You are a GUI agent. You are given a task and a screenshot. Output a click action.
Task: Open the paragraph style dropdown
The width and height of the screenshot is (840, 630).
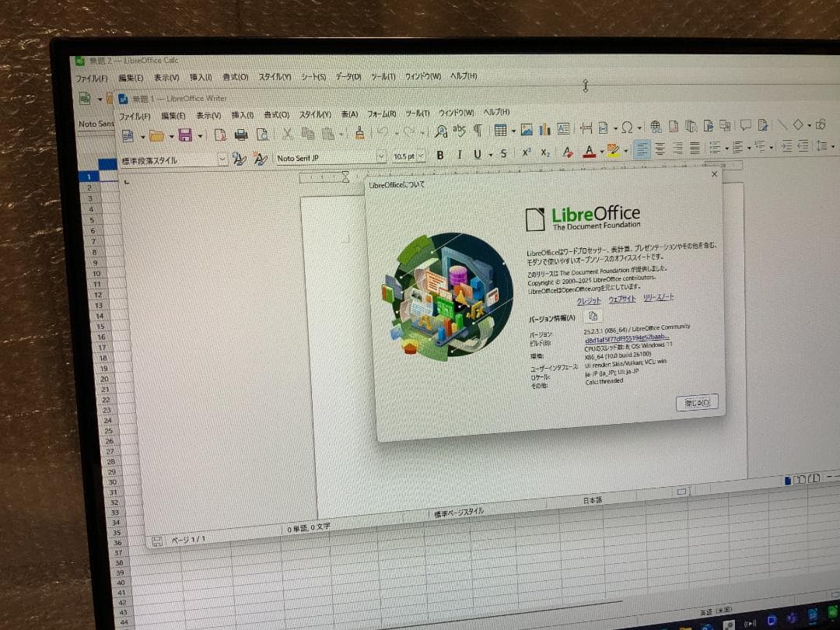coord(223,158)
